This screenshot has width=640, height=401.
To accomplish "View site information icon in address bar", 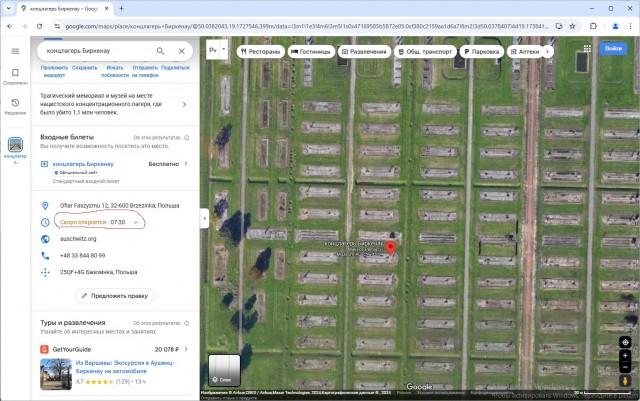I will pos(57,26).
